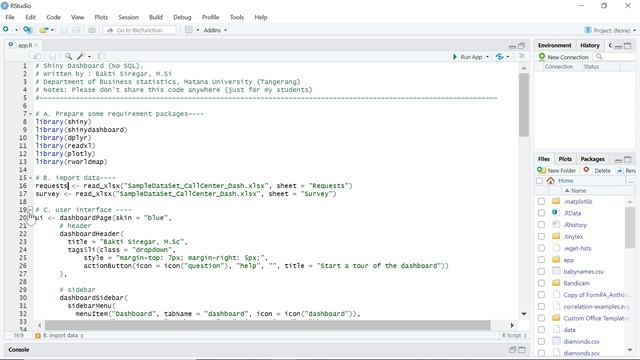Click the Show in new window icon
640x360 pixels.
pos(37,56)
